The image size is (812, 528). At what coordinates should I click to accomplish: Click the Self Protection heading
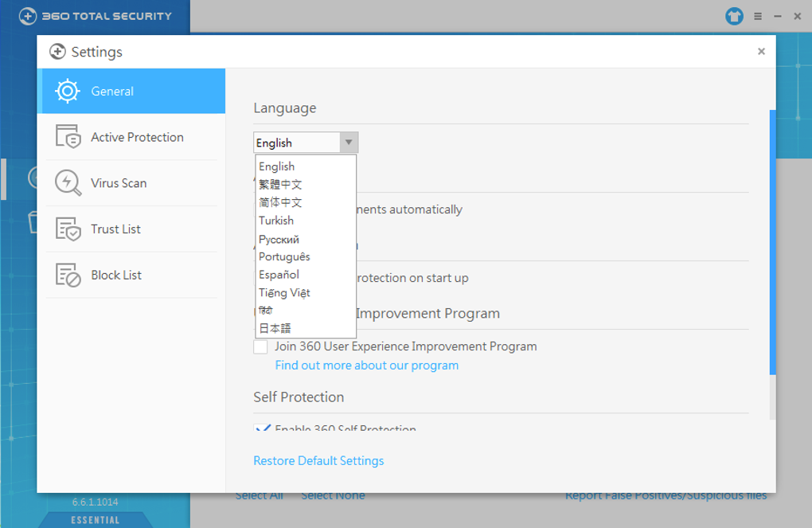click(299, 397)
